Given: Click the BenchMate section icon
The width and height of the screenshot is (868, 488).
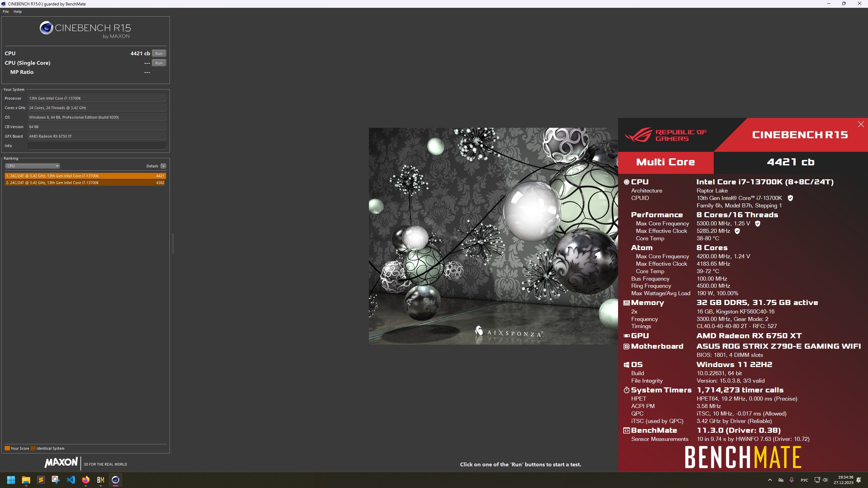Looking at the screenshot, I should coord(627,430).
